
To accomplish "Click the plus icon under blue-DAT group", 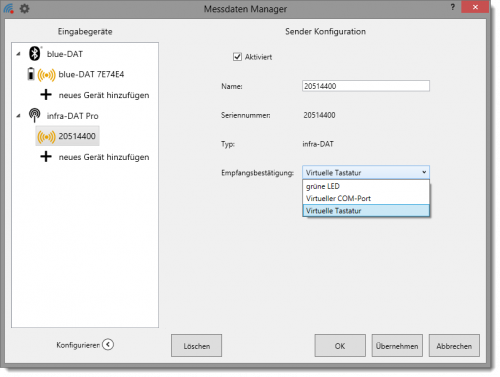I will click(x=46, y=95).
